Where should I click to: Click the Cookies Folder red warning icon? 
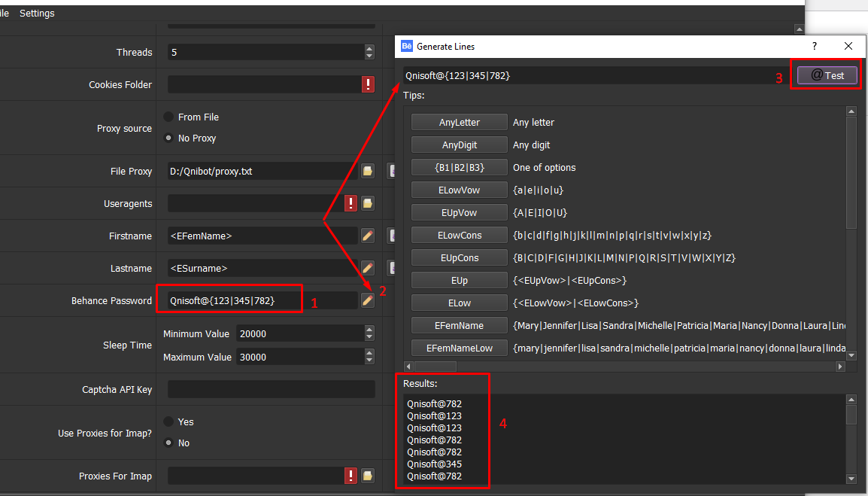coord(368,84)
